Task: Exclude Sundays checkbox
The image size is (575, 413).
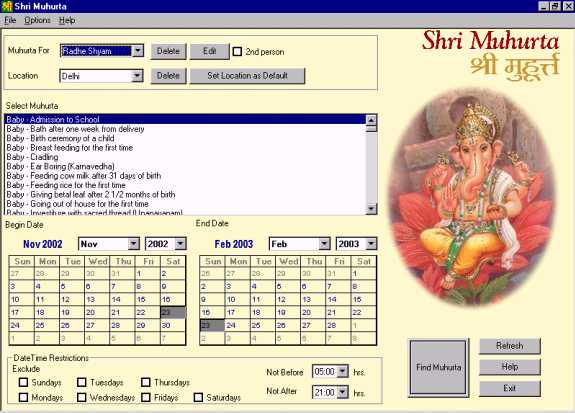Action: click(23, 382)
